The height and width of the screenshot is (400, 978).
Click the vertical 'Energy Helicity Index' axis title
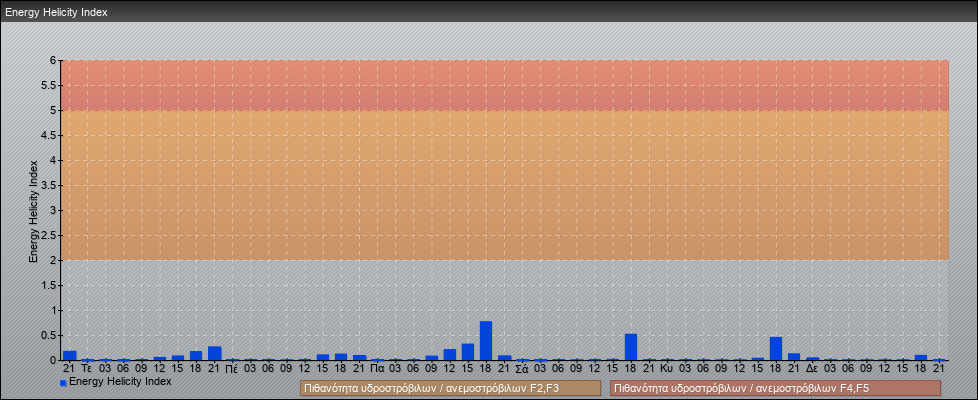click(x=34, y=211)
